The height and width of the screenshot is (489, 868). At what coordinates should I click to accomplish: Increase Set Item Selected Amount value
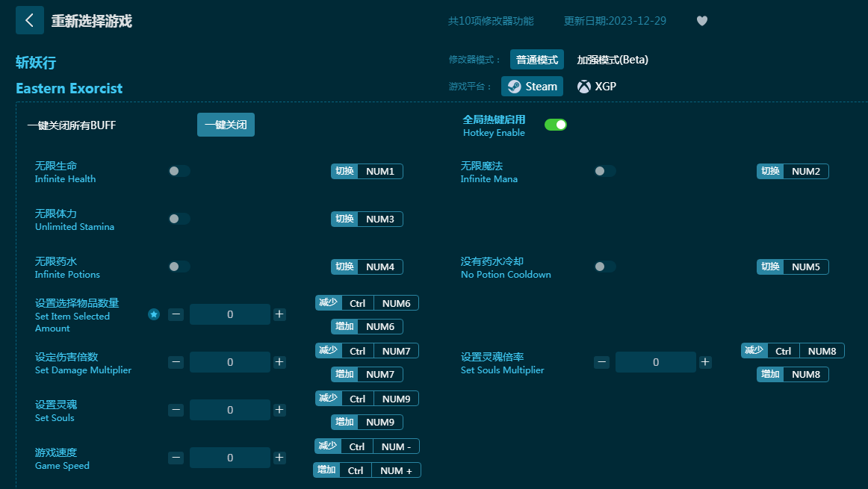pos(279,314)
